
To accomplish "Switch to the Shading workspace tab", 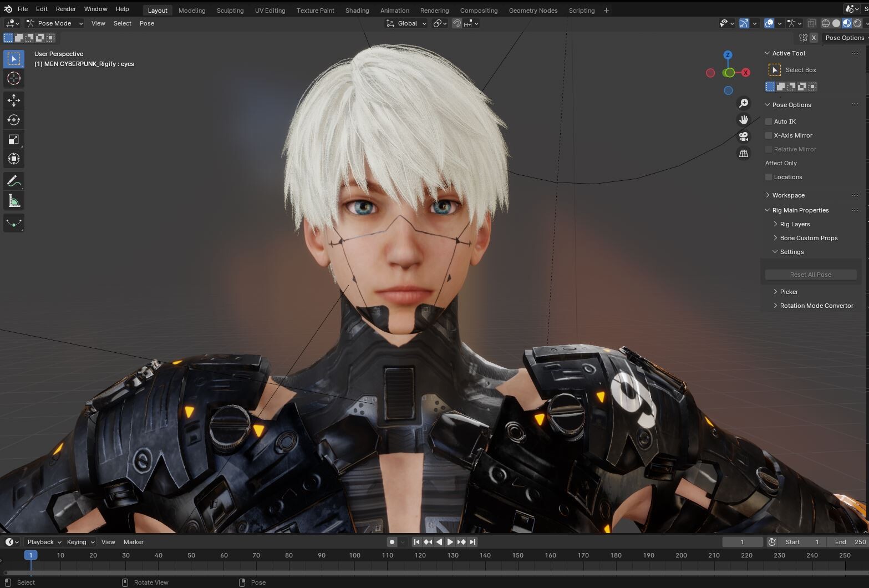I will (357, 10).
